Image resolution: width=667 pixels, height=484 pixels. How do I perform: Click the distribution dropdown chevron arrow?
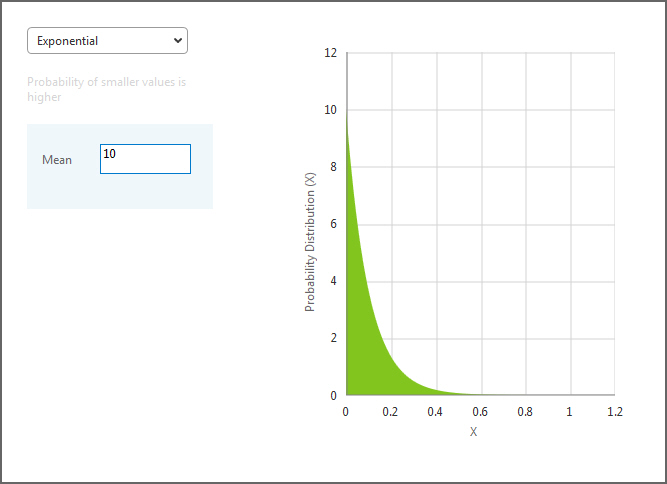(178, 41)
